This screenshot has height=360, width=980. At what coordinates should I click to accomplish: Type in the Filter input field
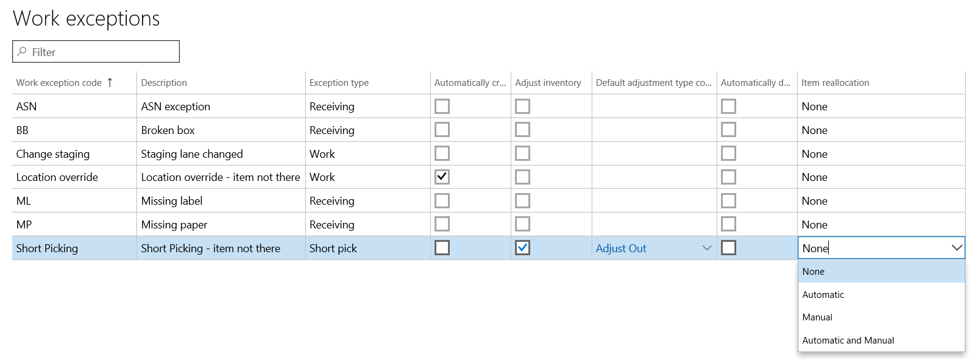104,52
